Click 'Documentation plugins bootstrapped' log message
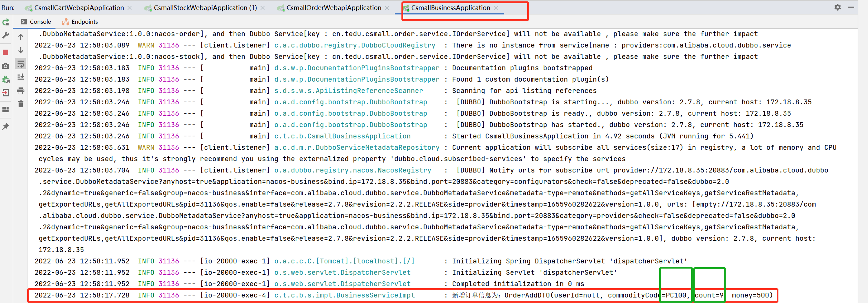868x303 pixels. [522, 68]
